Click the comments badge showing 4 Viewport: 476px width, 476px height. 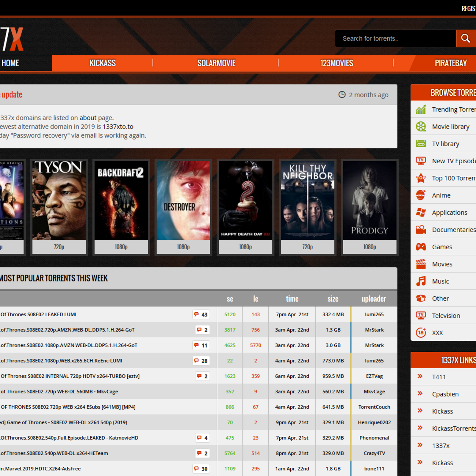202,438
